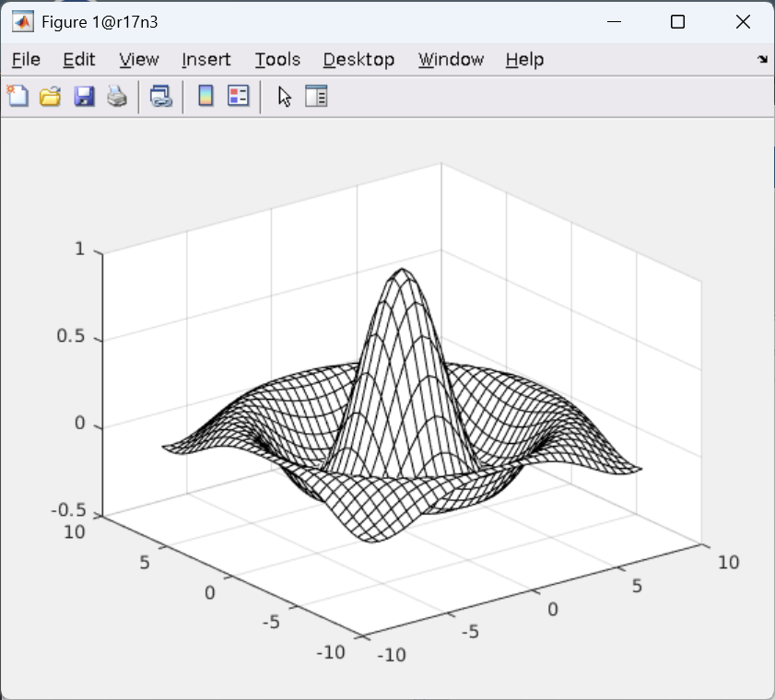Image resolution: width=775 pixels, height=700 pixels.
Task: Expand the Tools menu
Action: pos(277,60)
